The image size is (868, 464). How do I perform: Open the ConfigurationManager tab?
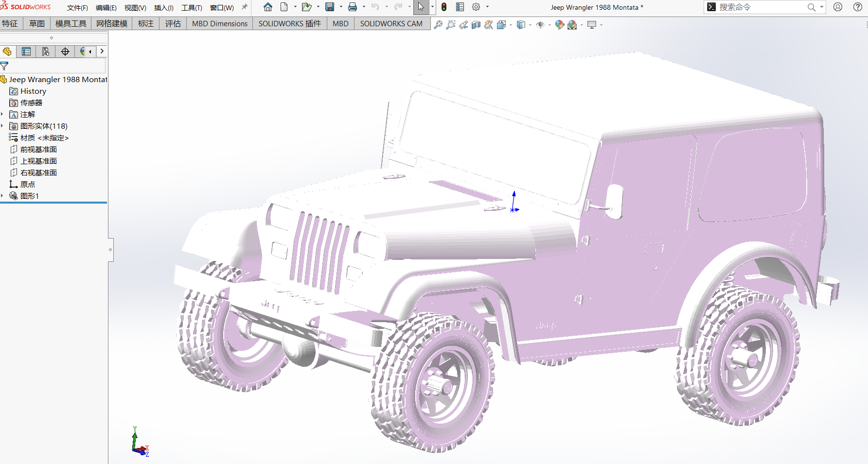pos(46,52)
